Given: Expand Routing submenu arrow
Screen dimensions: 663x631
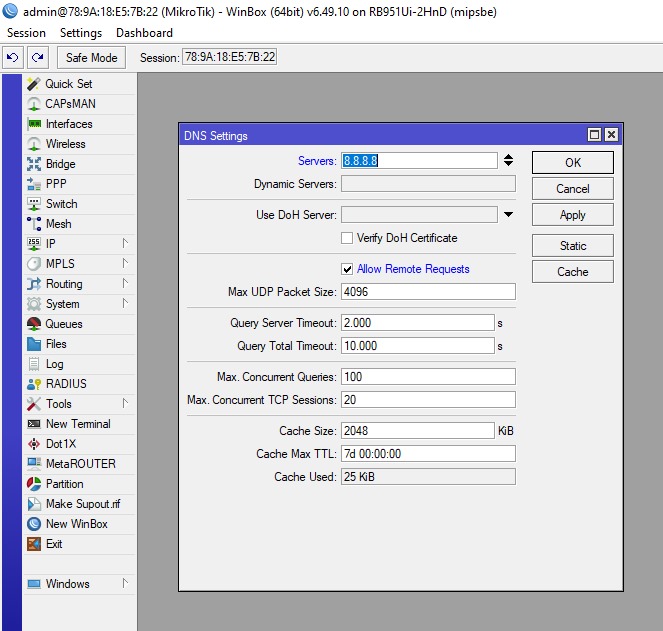Looking at the screenshot, I should pyautogui.click(x=125, y=283).
